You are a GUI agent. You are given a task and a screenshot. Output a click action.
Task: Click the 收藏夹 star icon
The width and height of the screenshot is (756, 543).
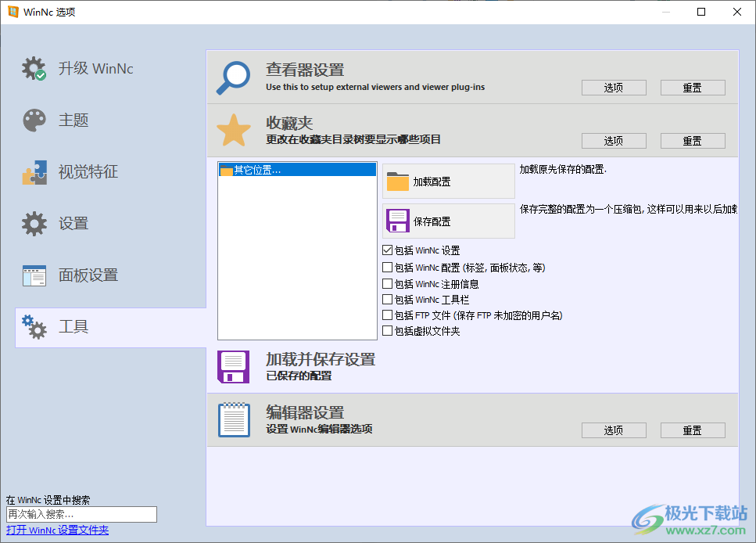(234, 131)
